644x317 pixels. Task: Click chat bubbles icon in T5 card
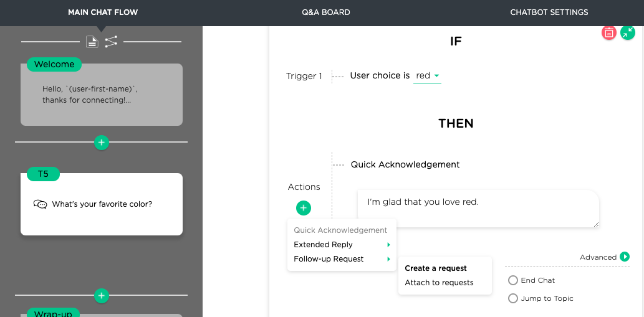pyautogui.click(x=41, y=204)
